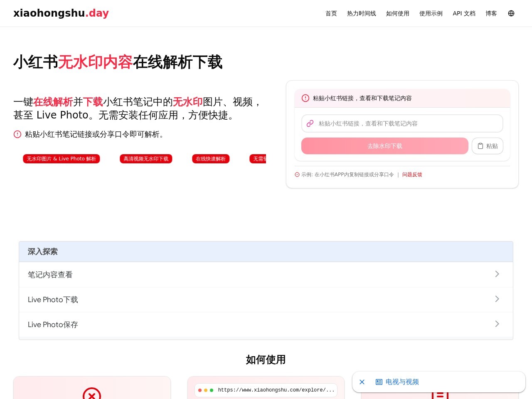
Task: Expand the Live Photo保存 row chevron
Action: coord(497,324)
